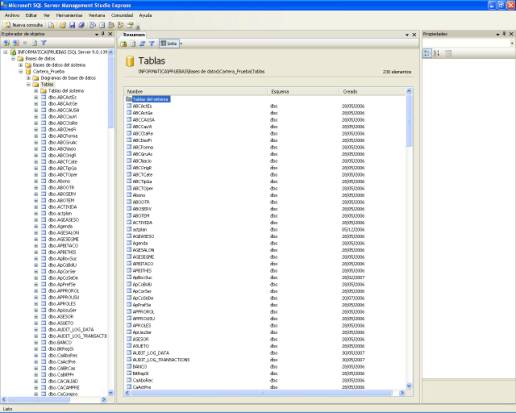Image resolution: width=516 pixels, height=413 pixels.
Task: Click the server root node icon in the tree
Action: click(13, 52)
